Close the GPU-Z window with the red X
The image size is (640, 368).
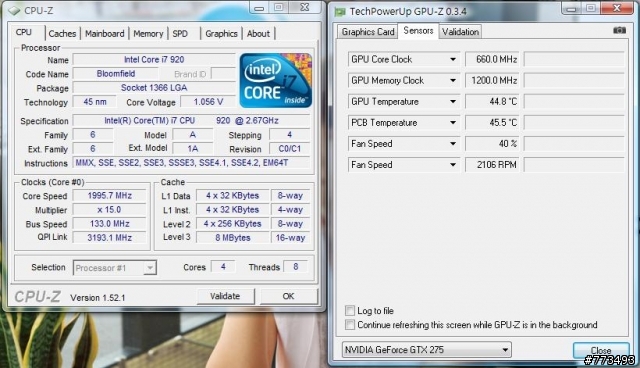[x=617, y=8]
